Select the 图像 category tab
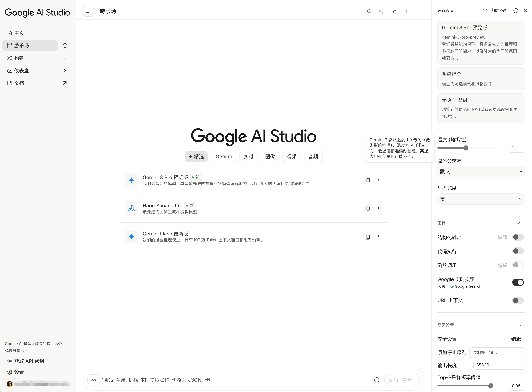 click(270, 157)
